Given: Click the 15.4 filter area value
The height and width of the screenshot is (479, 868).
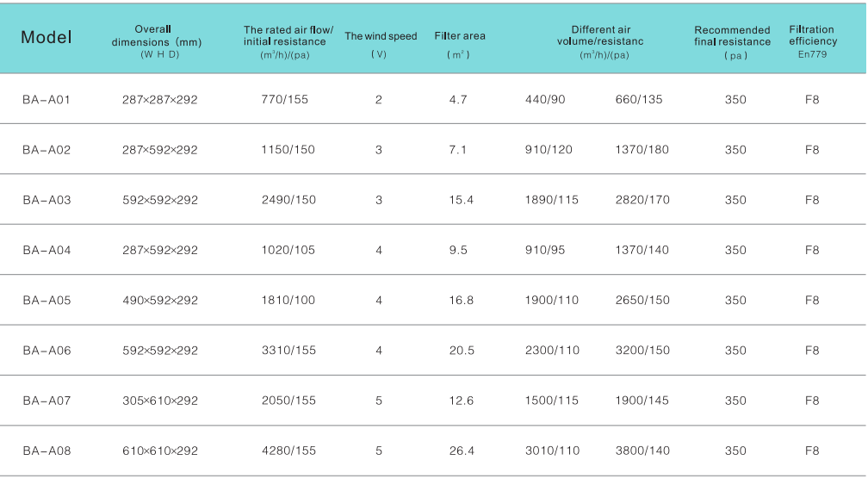Looking at the screenshot, I should (462, 200).
